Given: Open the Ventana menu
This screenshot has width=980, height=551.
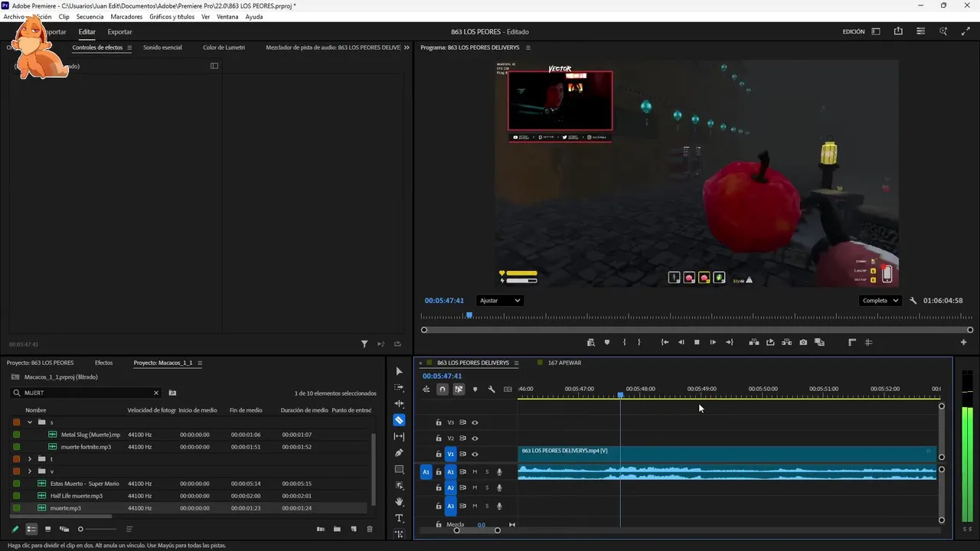Looking at the screenshot, I should click(227, 17).
